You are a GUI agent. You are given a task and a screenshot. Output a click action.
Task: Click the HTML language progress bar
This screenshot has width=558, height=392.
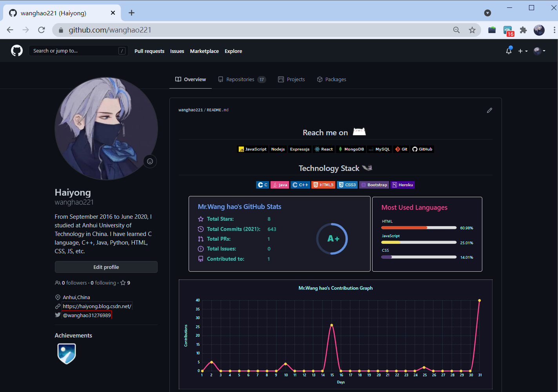coord(419,228)
